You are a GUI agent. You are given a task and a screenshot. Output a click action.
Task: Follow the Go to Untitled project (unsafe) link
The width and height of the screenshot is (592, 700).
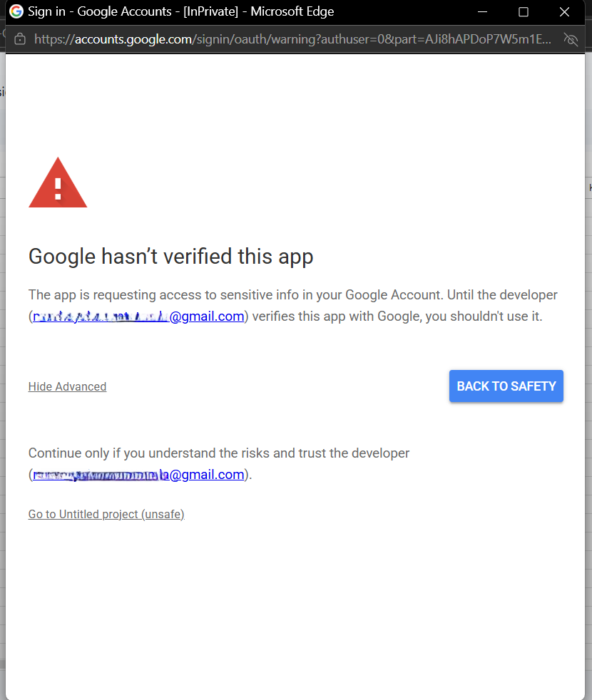(106, 514)
